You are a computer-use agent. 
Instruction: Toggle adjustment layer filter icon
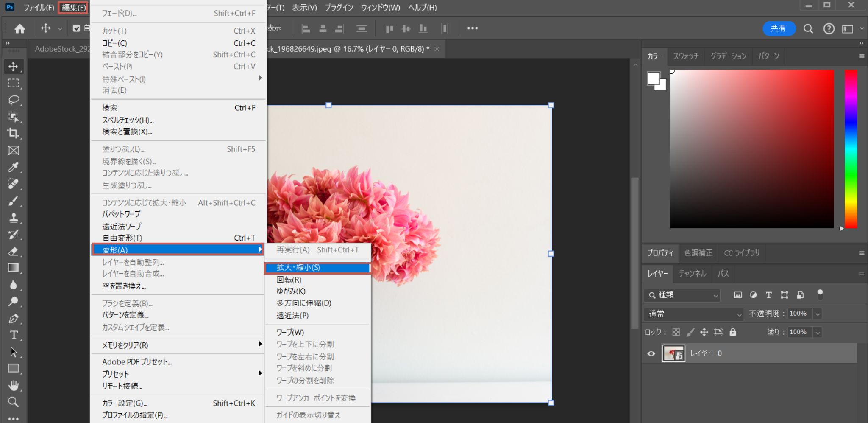coord(753,295)
